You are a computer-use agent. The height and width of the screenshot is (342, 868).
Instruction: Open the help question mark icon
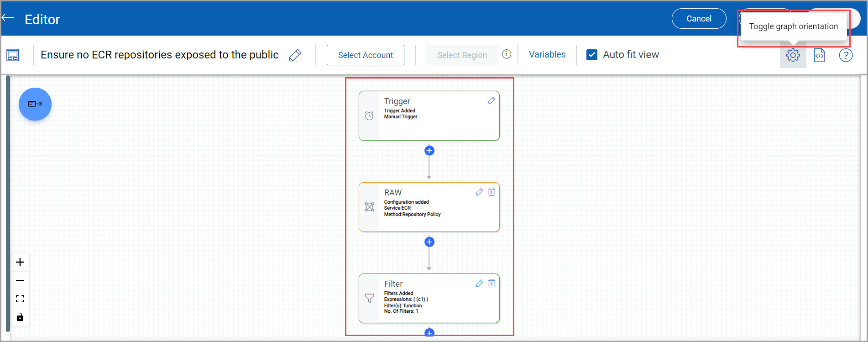[x=846, y=55]
